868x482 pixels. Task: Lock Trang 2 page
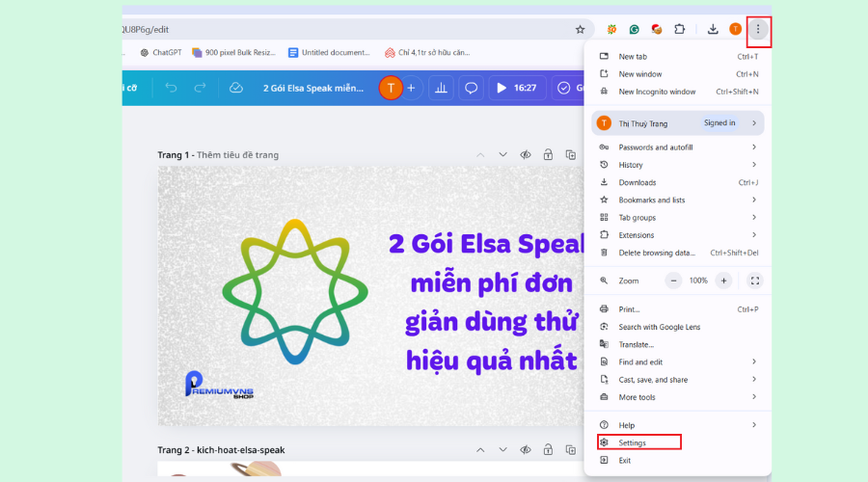click(548, 450)
